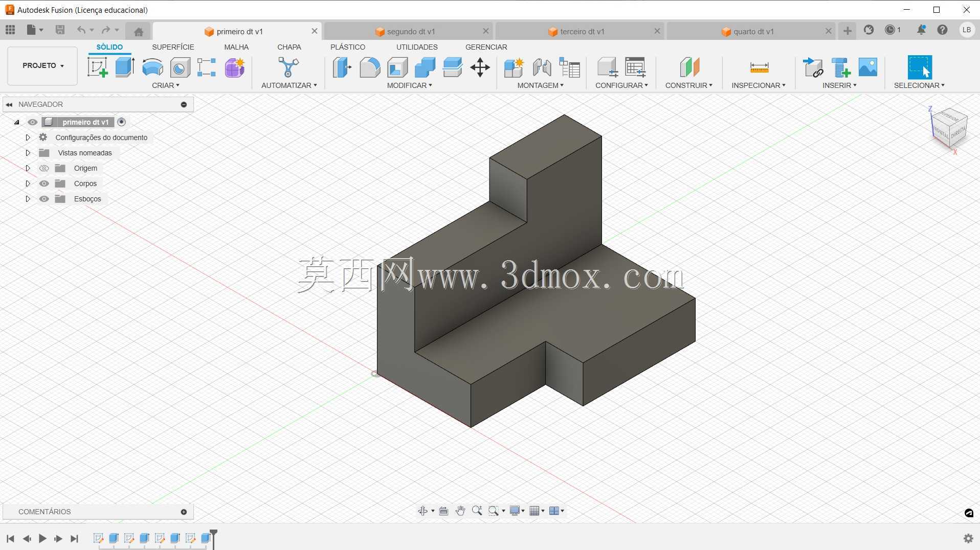Click the New Component icon

(x=514, y=67)
